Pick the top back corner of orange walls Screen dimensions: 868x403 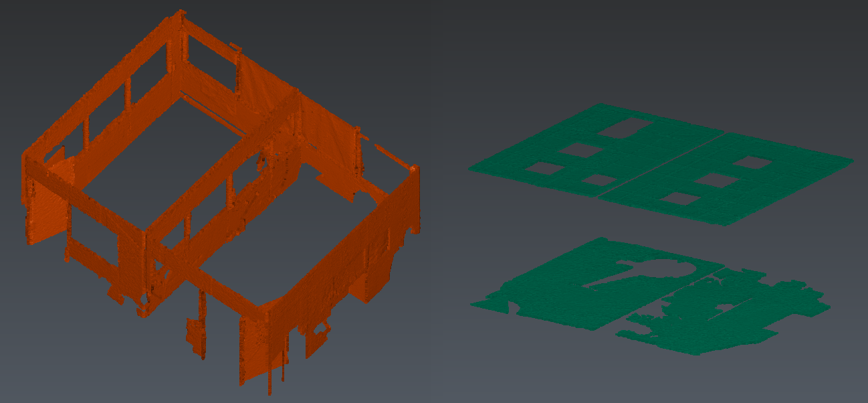[181, 15]
